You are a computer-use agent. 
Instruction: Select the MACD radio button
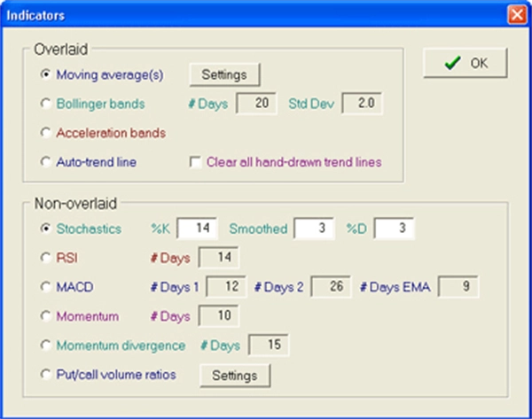[x=46, y=287]
